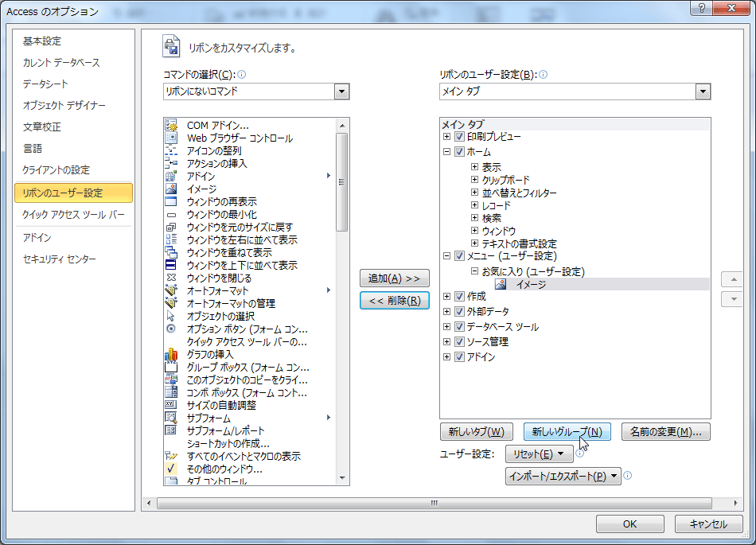Expand the 印刷プレビュー tree node
The image size is (756, 545).
click(x=447, y=136)
